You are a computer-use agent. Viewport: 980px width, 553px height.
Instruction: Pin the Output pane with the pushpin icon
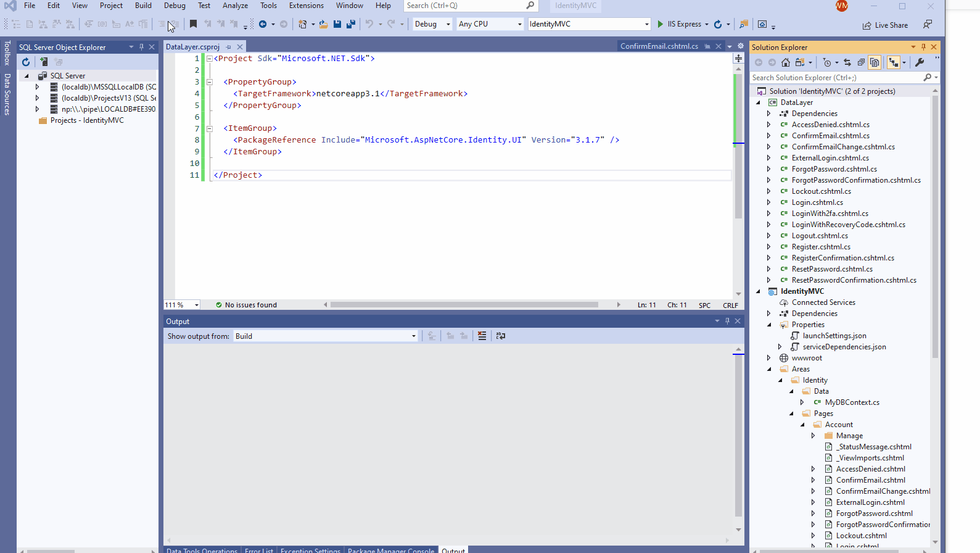click(x=727, y=321)
